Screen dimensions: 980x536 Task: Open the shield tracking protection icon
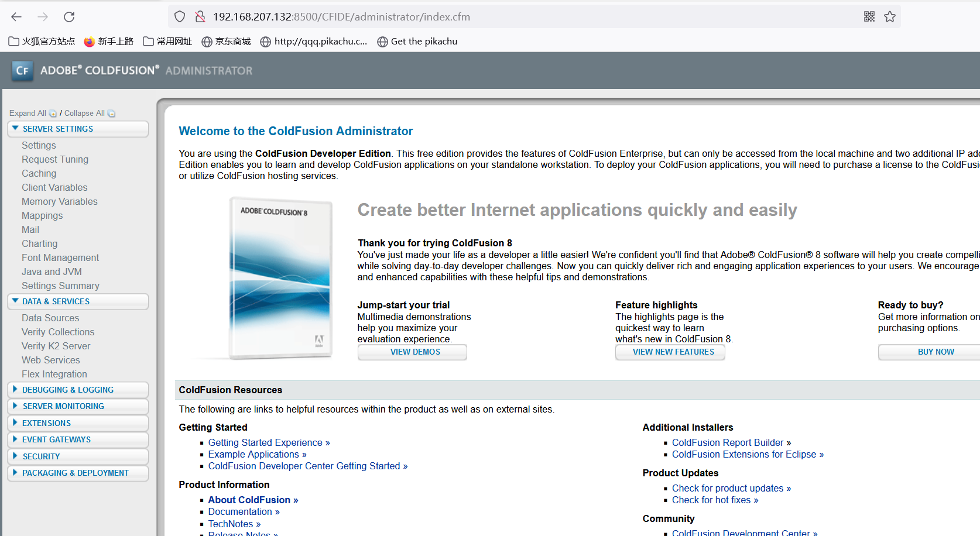(180, 17)
